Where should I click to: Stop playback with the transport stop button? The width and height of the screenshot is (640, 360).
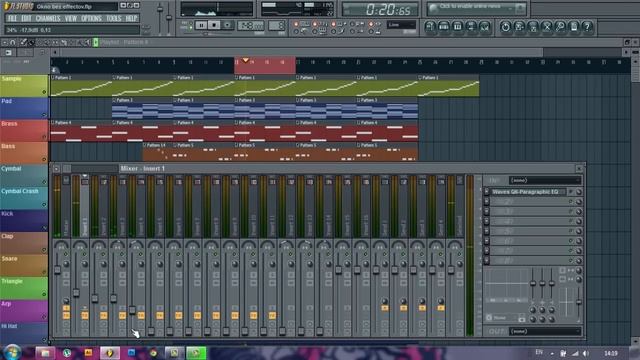214,25
